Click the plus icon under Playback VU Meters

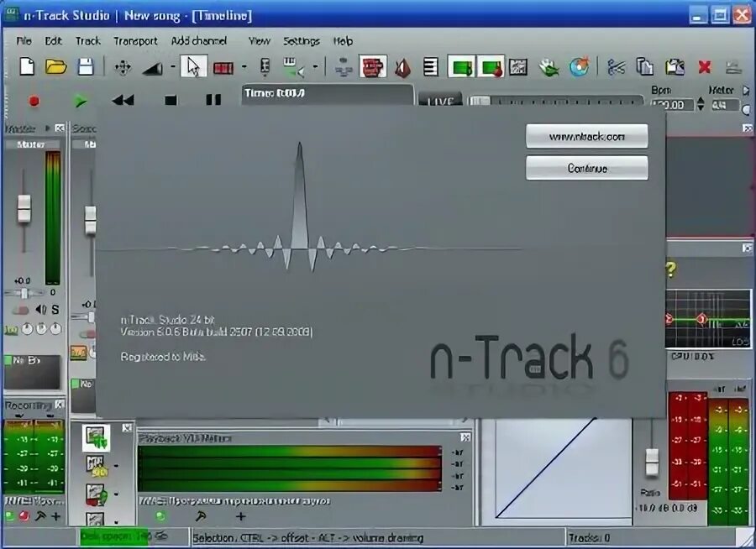240,517
